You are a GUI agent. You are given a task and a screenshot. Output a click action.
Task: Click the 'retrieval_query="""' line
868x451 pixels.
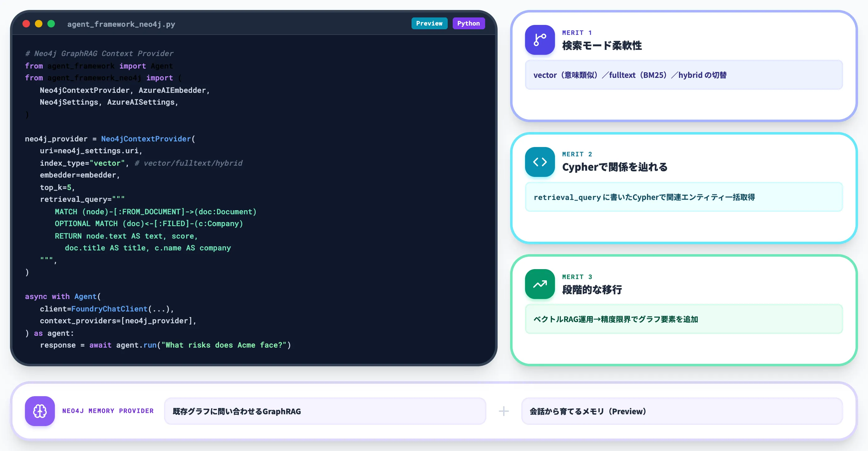(x=82, y=199)
